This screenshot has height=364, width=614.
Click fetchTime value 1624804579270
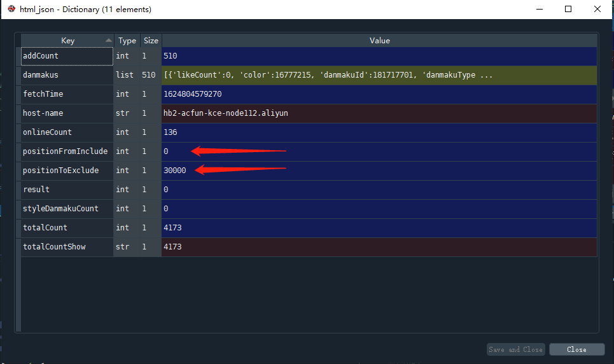(x=379, y=94)
